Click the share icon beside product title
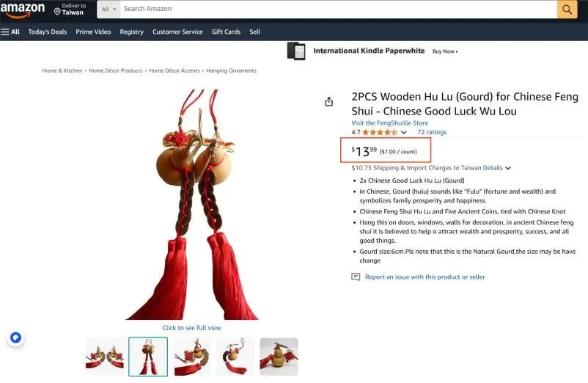Viewport: 588px width, 383px height. 329,102
